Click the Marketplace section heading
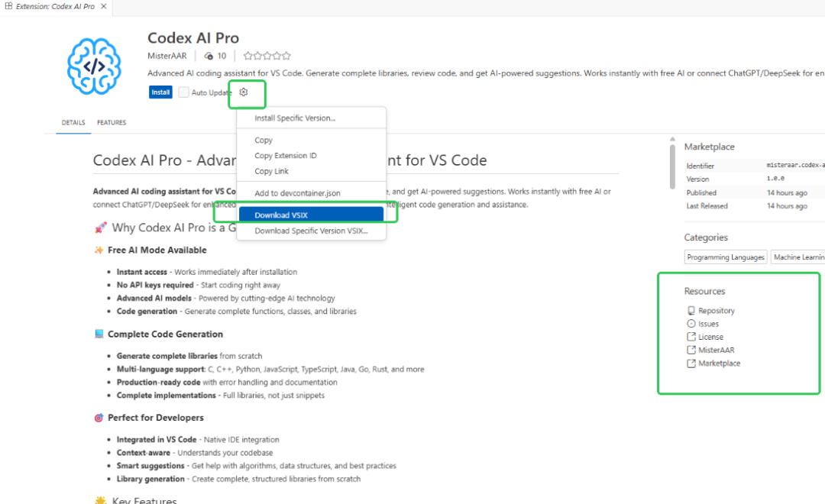The image size is (825, 504). pyautogui.click(x=709, y=147)
